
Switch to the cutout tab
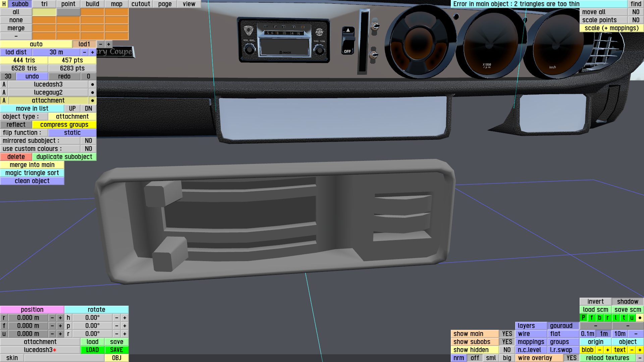(x=141, y=4)
